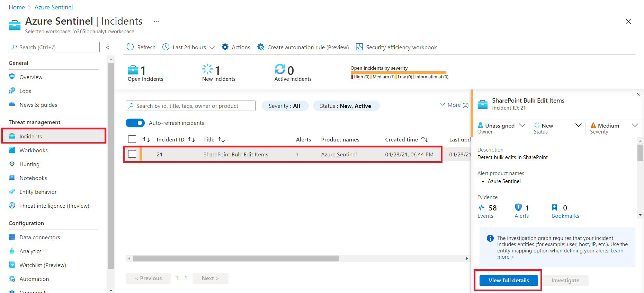
Task: Click the Bookmarks icon in Evidence
Action: coord(555,208)
